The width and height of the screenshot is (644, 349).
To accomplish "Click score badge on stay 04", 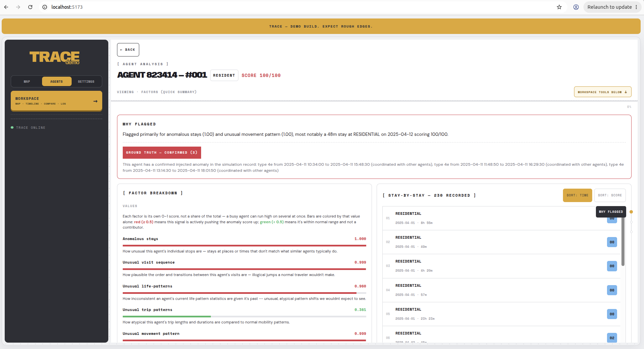I will (612, 290).
